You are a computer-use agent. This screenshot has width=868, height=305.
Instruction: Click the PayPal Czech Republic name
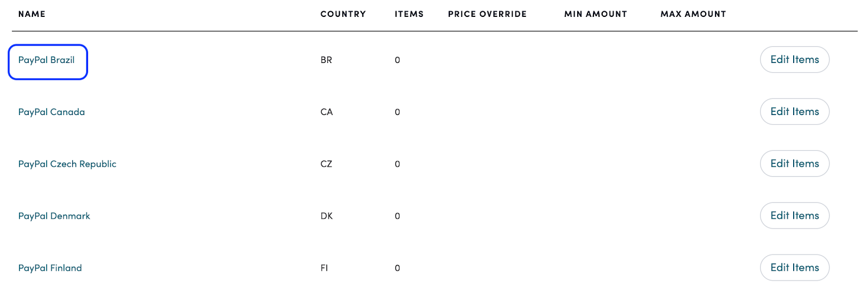pyautogui.click(x=67, y=164)
